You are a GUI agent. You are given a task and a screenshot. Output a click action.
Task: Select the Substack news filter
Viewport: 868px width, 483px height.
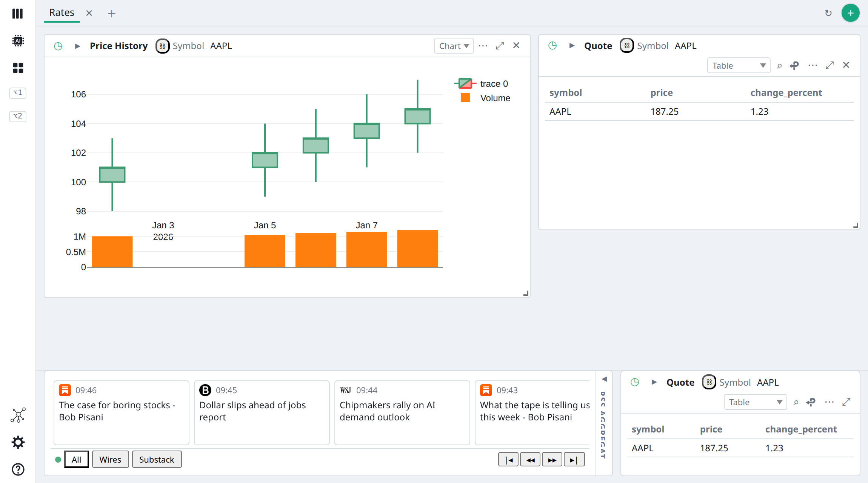point(157,459)
